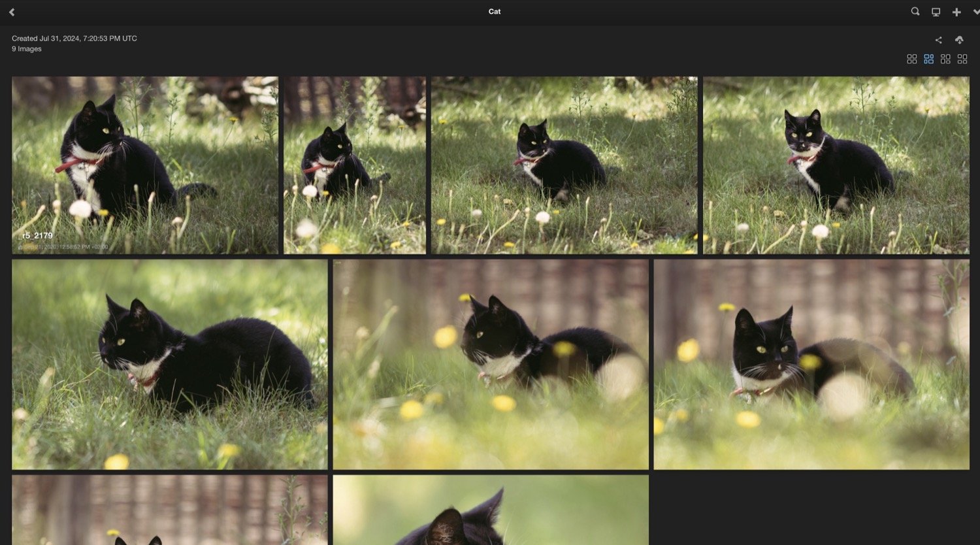
Task: Open third photo in the top row
Action: 564,165
